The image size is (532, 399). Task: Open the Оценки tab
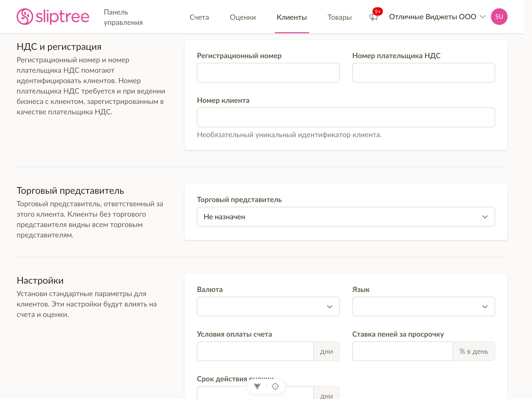[x=243, y=17]
